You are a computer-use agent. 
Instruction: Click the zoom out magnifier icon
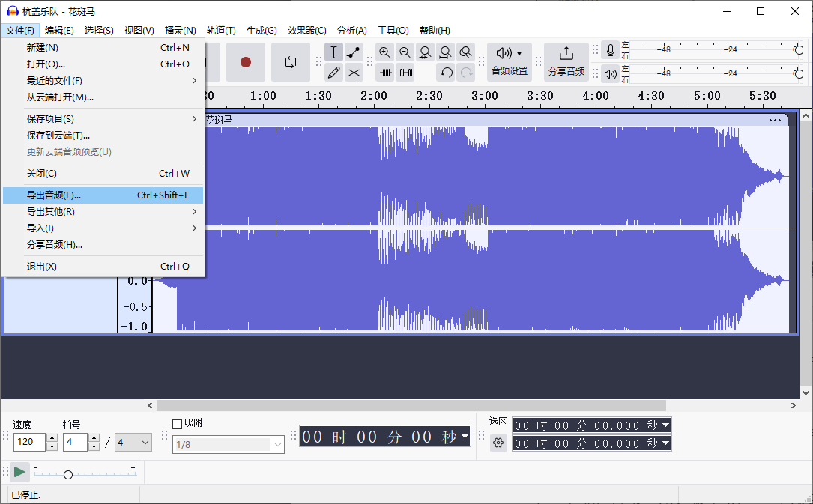[405, 52]
